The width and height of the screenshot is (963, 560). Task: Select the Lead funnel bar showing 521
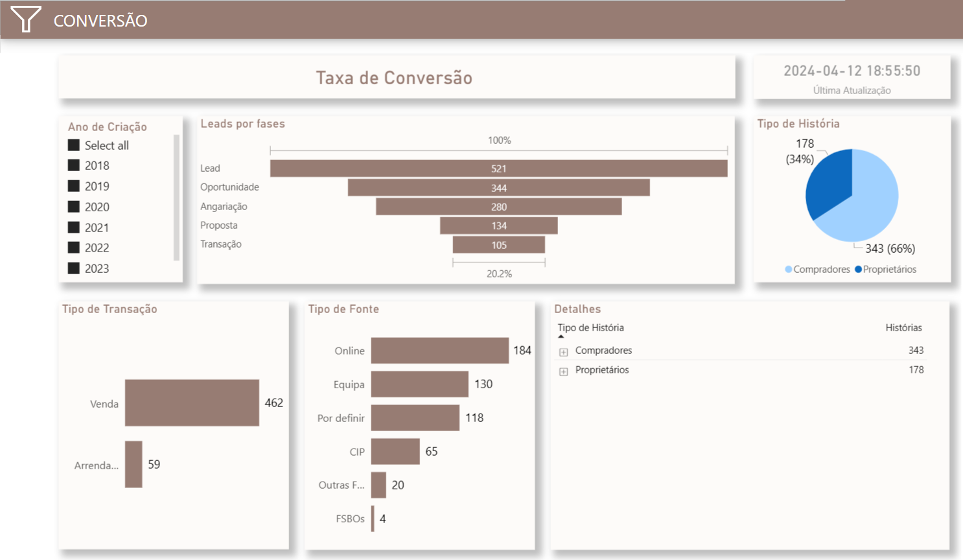[498, 169]
